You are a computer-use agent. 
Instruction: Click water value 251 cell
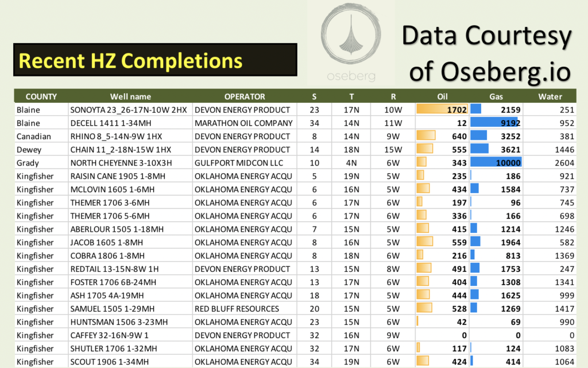[550, 110]
